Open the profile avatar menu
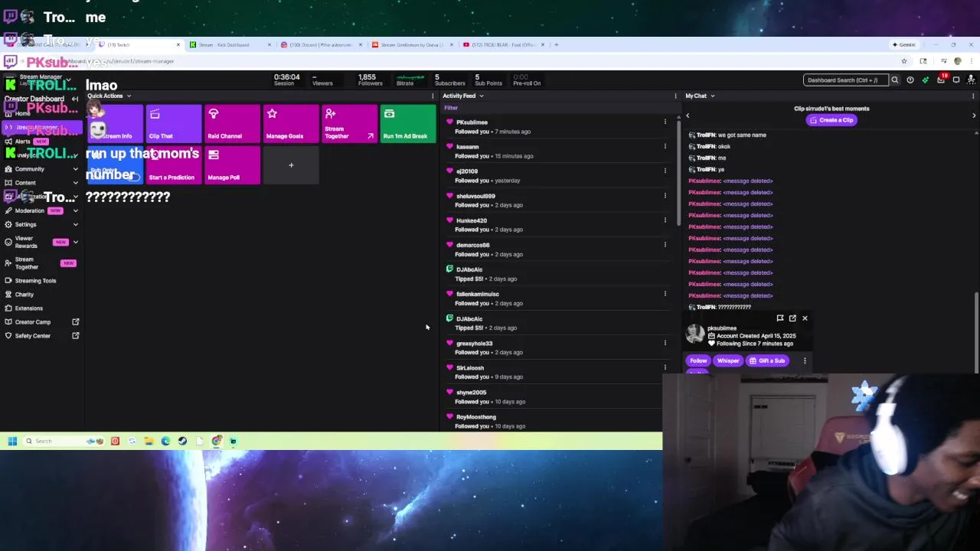Screen dimensions: 980x551 [x=972, y=80]
